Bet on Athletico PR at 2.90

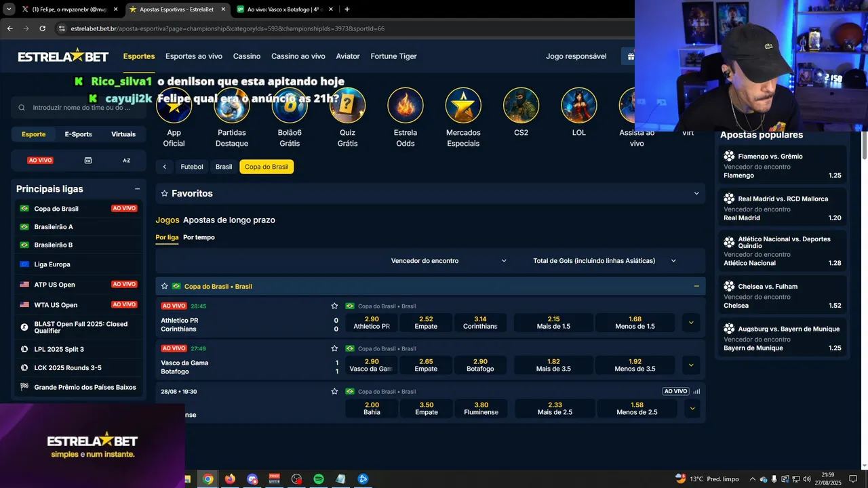[x=372, y=323]
